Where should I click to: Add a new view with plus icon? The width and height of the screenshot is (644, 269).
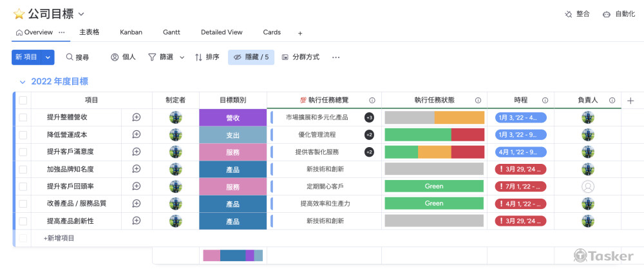click(300, 33)
